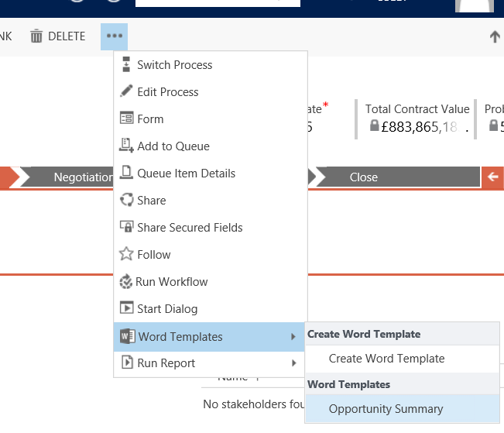Open the more commands ellipsis button

coord(115,36)
